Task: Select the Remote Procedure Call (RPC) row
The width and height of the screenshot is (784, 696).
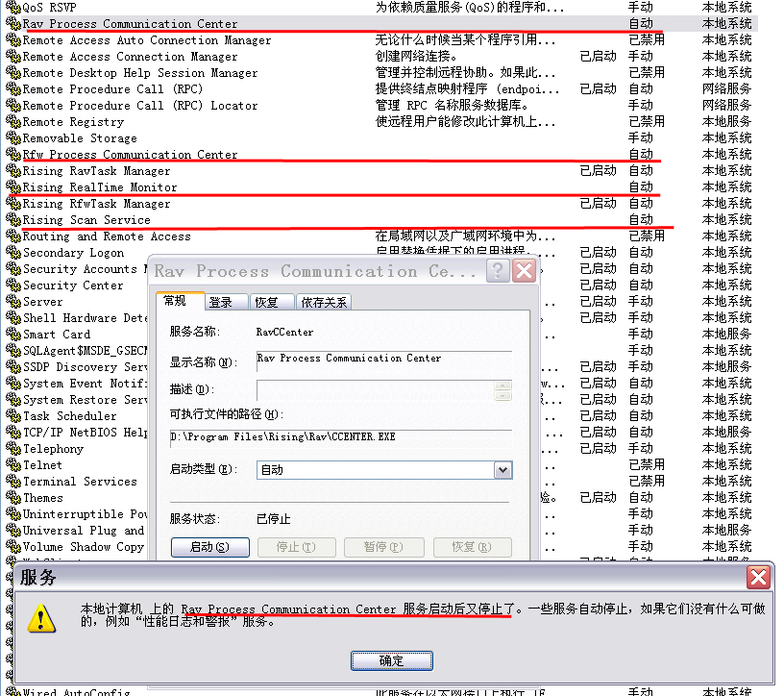Action: pyautogui.click(x=380, y=89)
